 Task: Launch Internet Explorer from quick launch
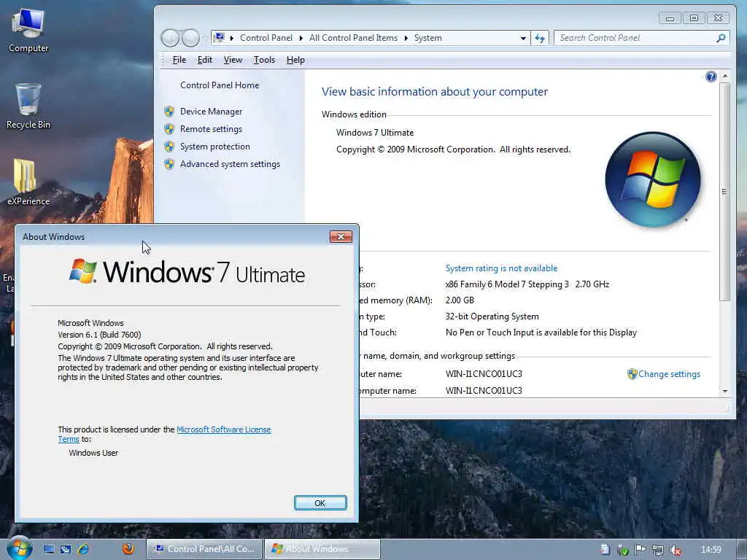(x=83, y=549)
